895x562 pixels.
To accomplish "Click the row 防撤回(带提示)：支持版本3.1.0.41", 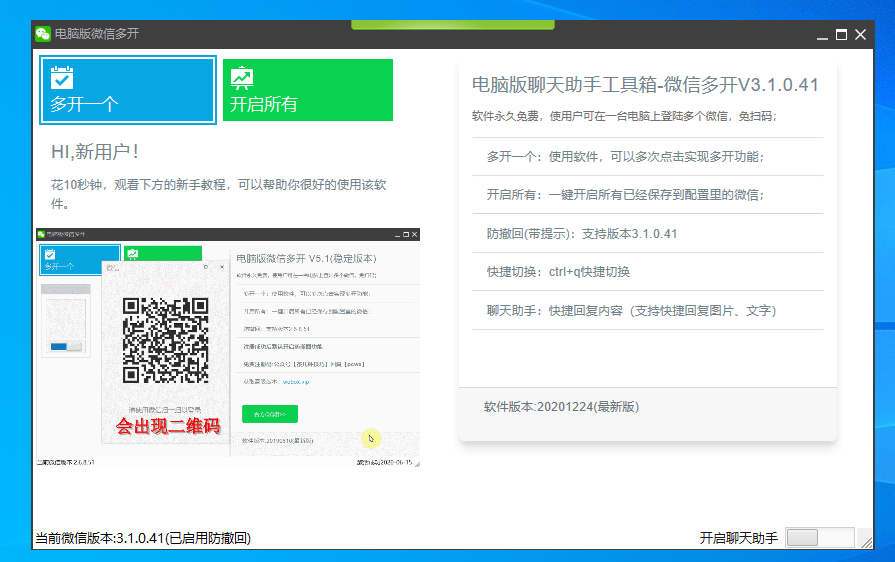I will point(648,233).
